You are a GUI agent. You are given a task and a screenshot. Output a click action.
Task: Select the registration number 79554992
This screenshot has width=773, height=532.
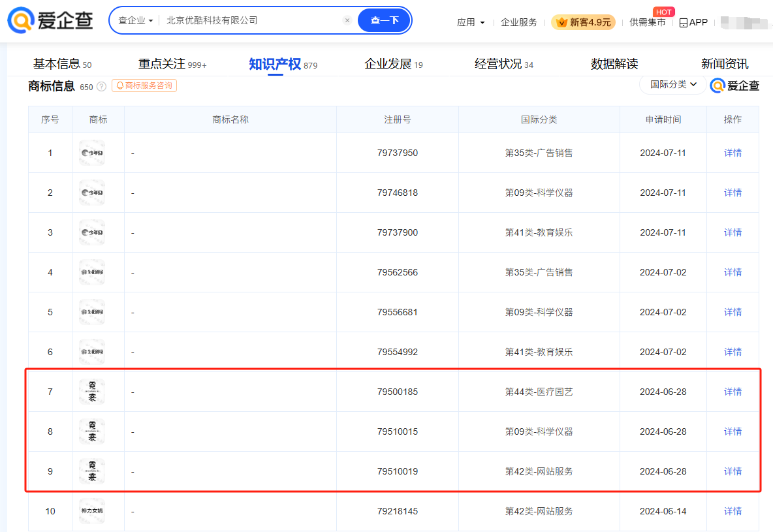(x=398, y=352)
